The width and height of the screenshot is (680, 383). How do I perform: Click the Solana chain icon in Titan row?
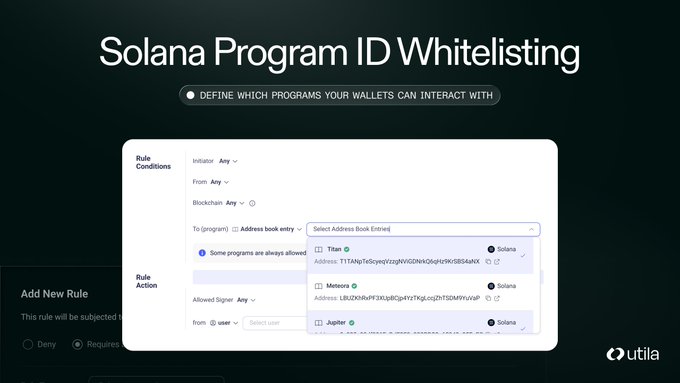491,249
